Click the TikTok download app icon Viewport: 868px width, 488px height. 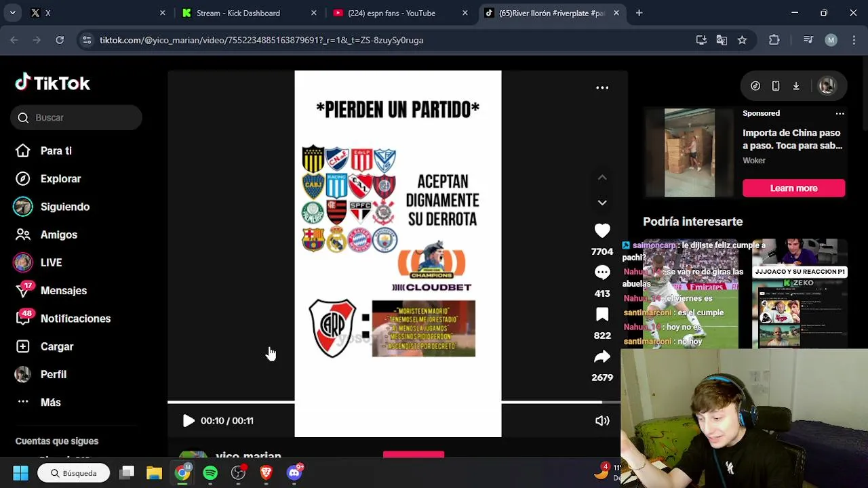coord(796,86)
